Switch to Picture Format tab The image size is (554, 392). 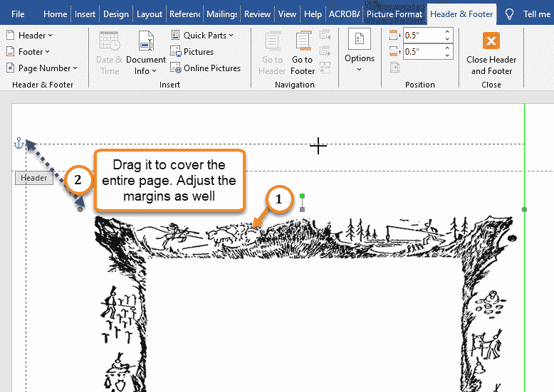394,14
